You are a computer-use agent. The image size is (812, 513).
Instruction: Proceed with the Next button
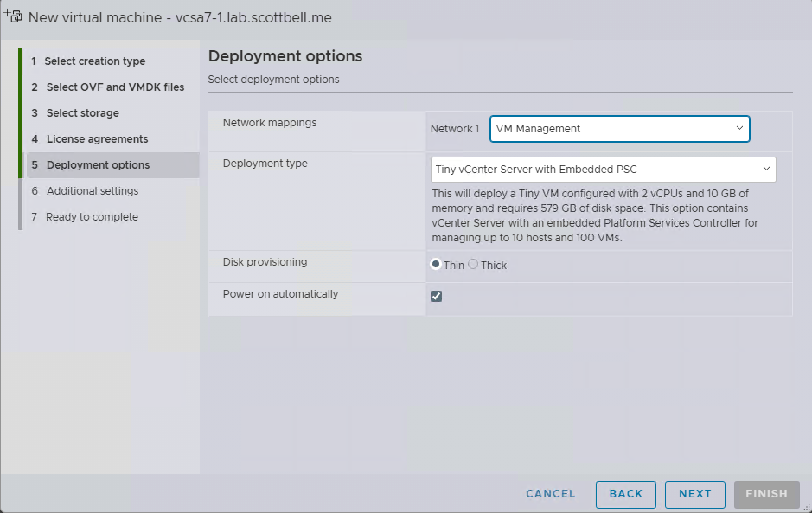(x=694, y=494)
